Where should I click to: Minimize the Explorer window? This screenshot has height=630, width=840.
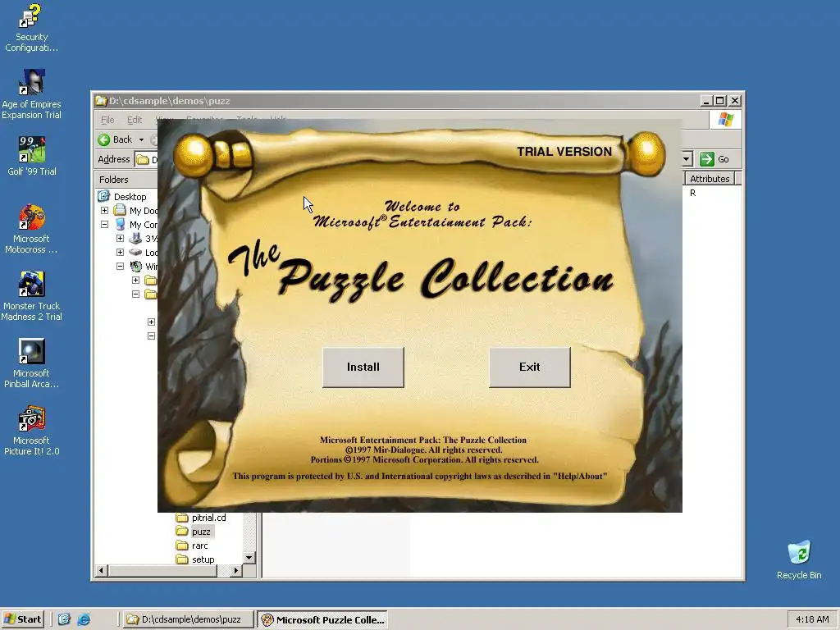click(706, 101)
